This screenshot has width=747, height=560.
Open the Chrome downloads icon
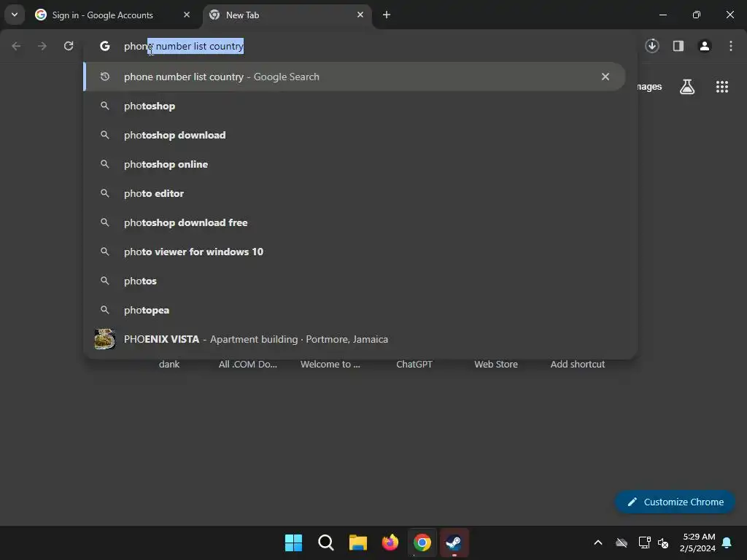click(x=652, y=46)
